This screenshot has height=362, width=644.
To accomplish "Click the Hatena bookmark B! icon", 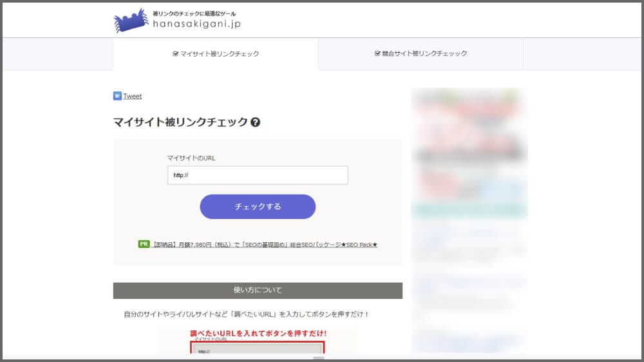I will pos(117,96).
